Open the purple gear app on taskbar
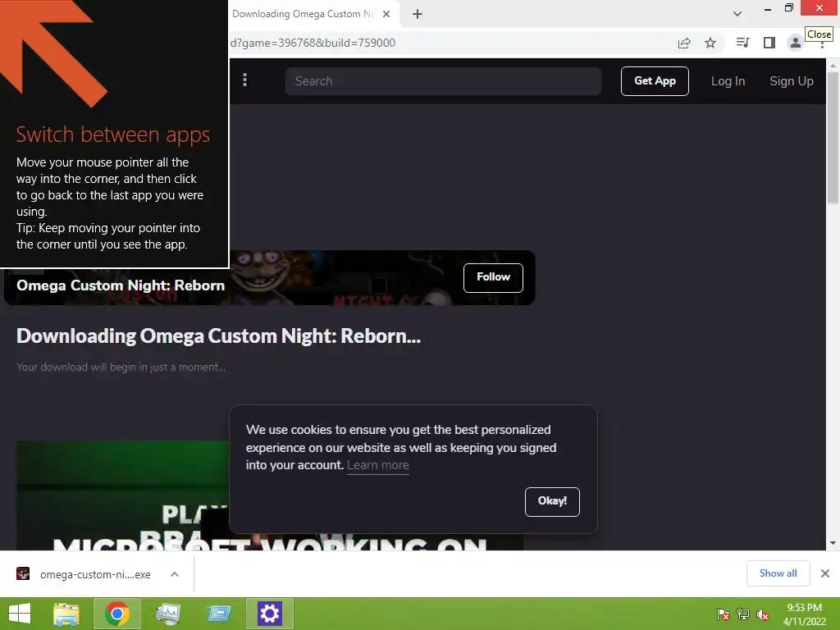840x630 pixels. 269,614
